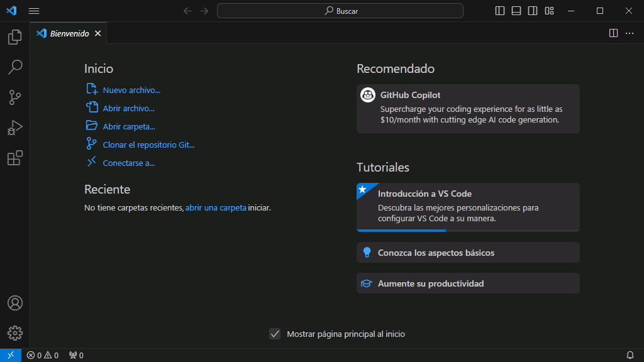This screenshot has height=362, width=644.
Task: Click the git branch icon beside Clonar
Action: (x=91, y=144)
